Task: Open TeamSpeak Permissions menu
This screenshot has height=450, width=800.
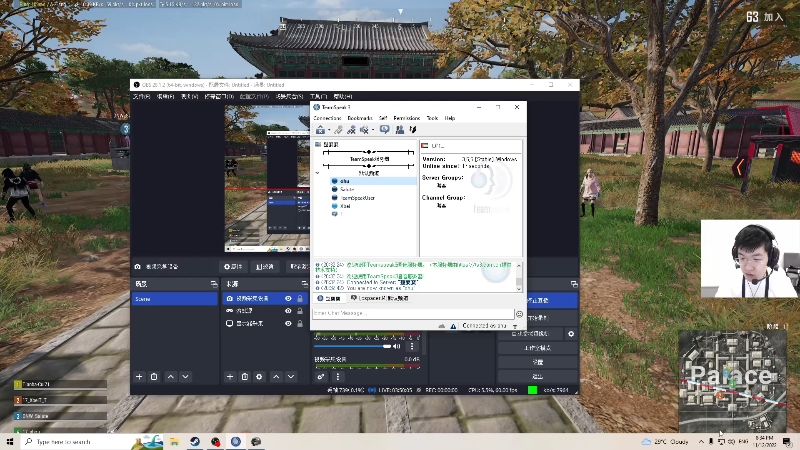Action: tap(407, 118)
